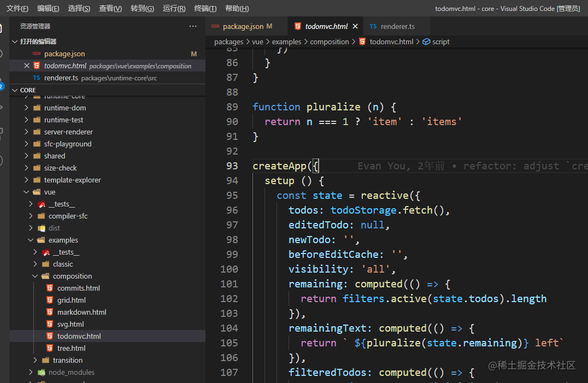
Task: Expand the compiler-sfc folder chevron
Action: pos(31,216)
